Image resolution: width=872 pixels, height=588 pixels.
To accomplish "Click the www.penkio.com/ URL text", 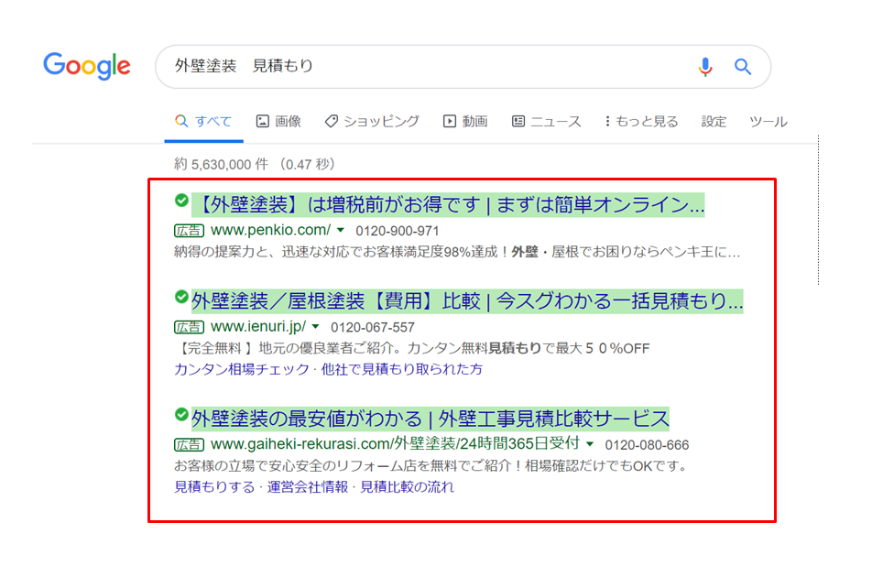I will coord(271,230).
